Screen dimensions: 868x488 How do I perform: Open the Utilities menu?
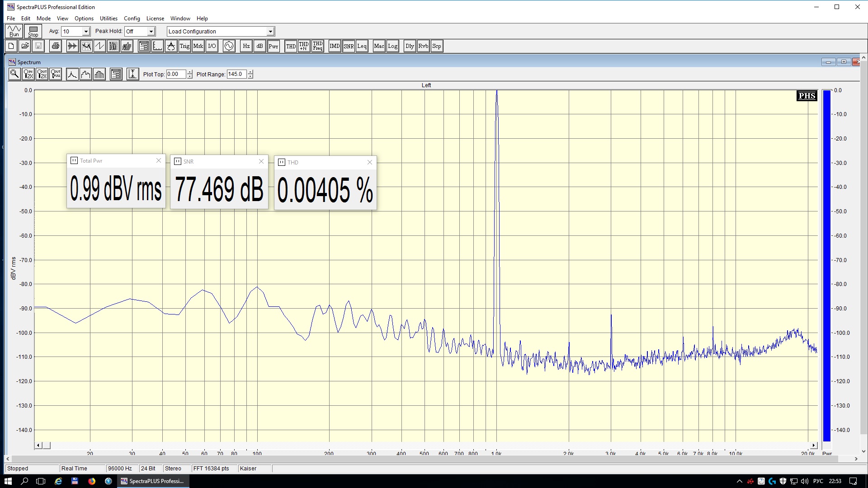pyautogui.click(x=108, y=19)
